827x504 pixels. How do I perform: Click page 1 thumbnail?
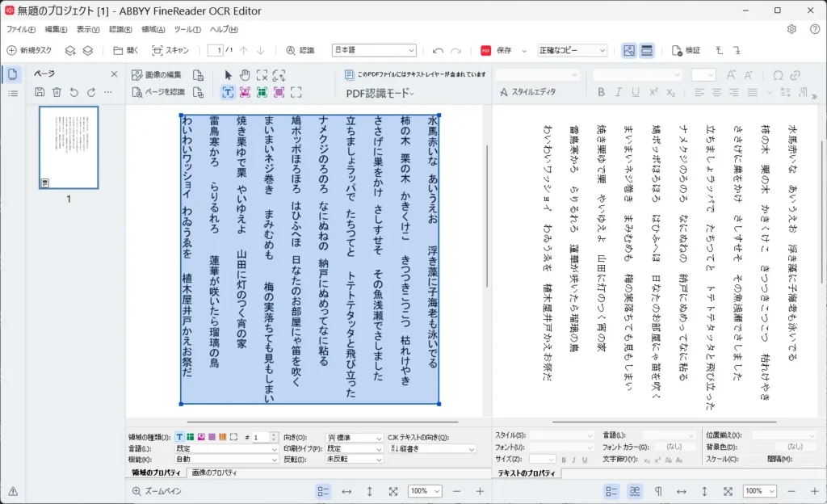pyautogui.click(x=69, y=148)
